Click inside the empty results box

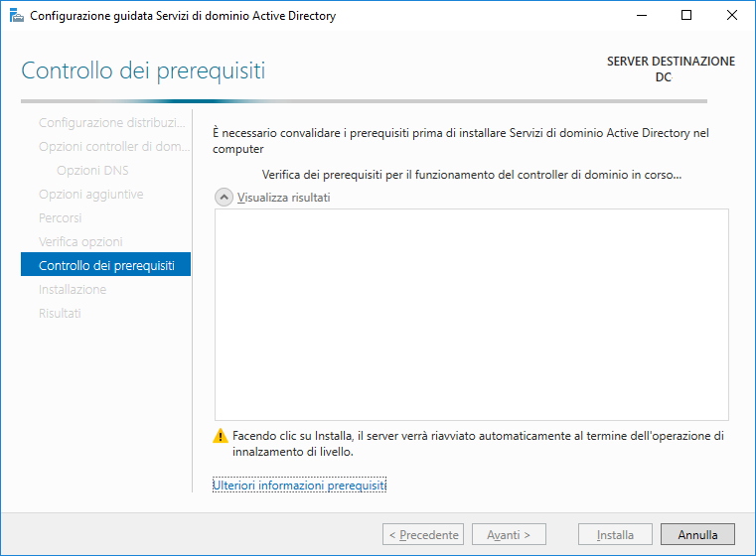tap(472, 315)
